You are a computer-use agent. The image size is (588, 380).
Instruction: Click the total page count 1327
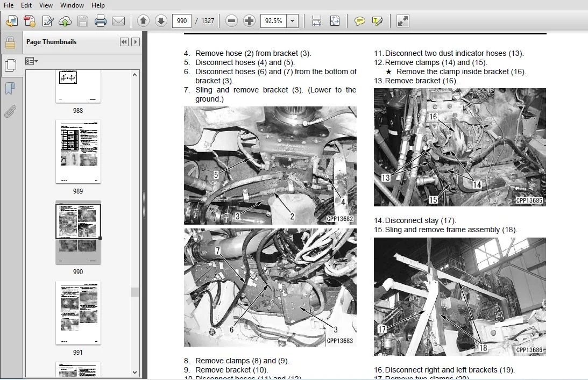click(x=207, y=20)
